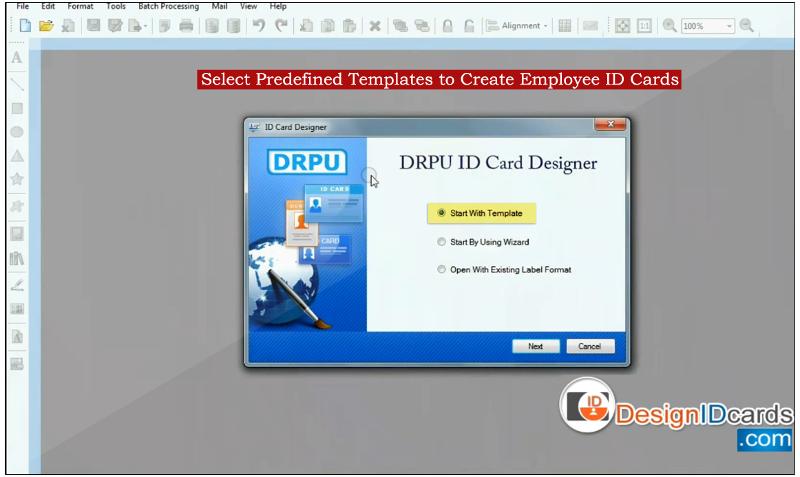Click the open padlock Unlock icon
This screenshot has height=477, width=800.
coord(469,26)
